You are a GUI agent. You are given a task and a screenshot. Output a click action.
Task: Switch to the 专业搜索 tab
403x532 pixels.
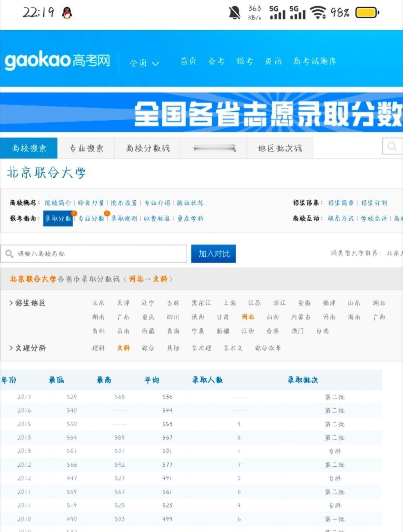click(x=86, y=148)
